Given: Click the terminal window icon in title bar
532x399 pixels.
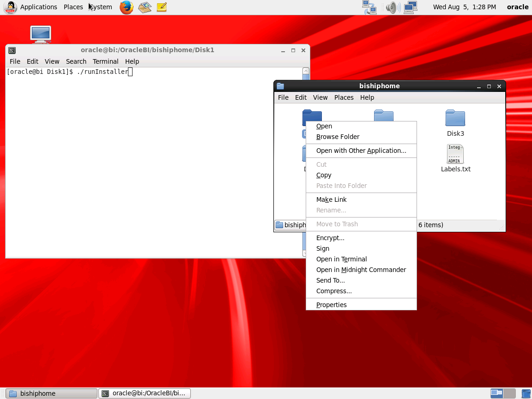Looking at the screenshot, I should click(x=12, y=50).
